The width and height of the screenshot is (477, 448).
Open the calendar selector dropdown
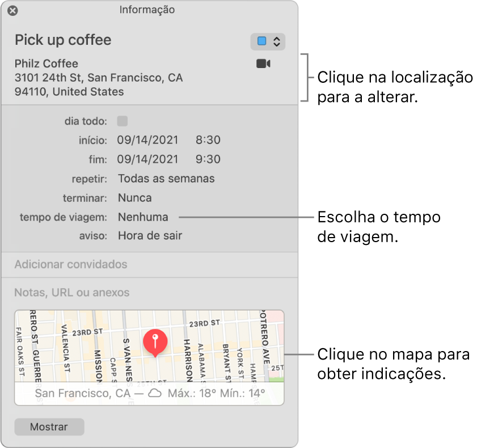pos(277,41)
